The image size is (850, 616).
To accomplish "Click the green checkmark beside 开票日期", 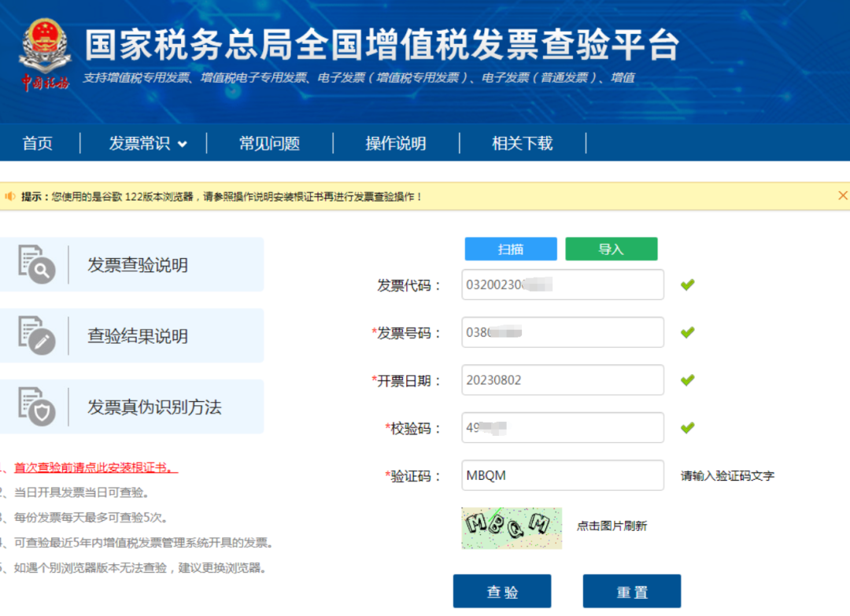I will pyautogui.click(x=687, y=379).
